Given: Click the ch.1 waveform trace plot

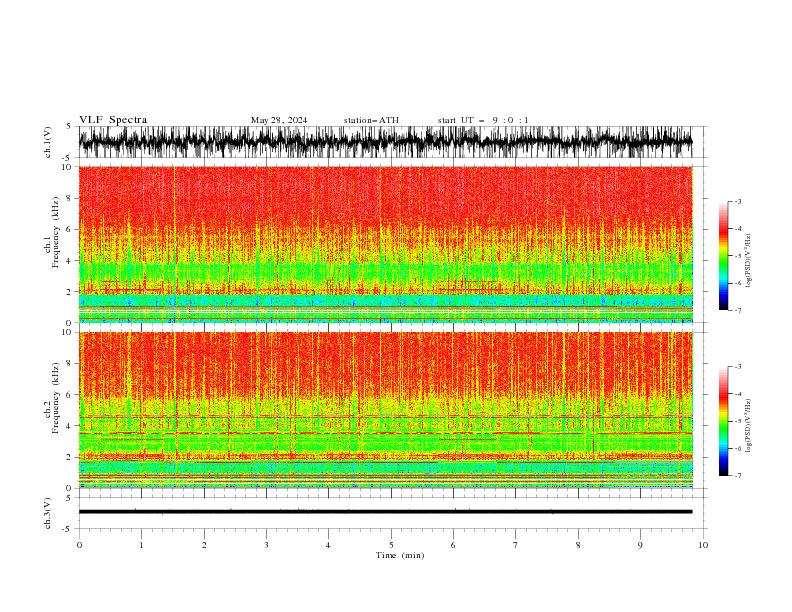Looking at the screenshot, I should pos(386,142).
